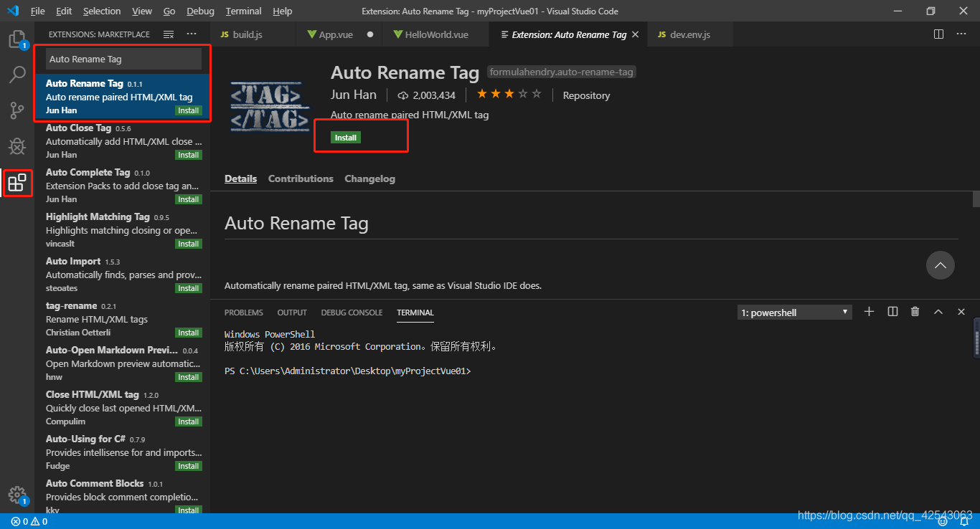Kill the terminal with trash icon
This screenshot has height=529, width=980.
click(915, 312)
